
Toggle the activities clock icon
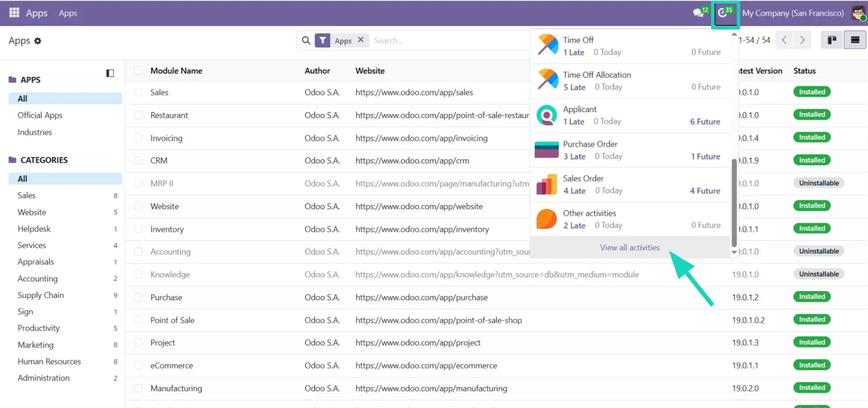(724, 13)
